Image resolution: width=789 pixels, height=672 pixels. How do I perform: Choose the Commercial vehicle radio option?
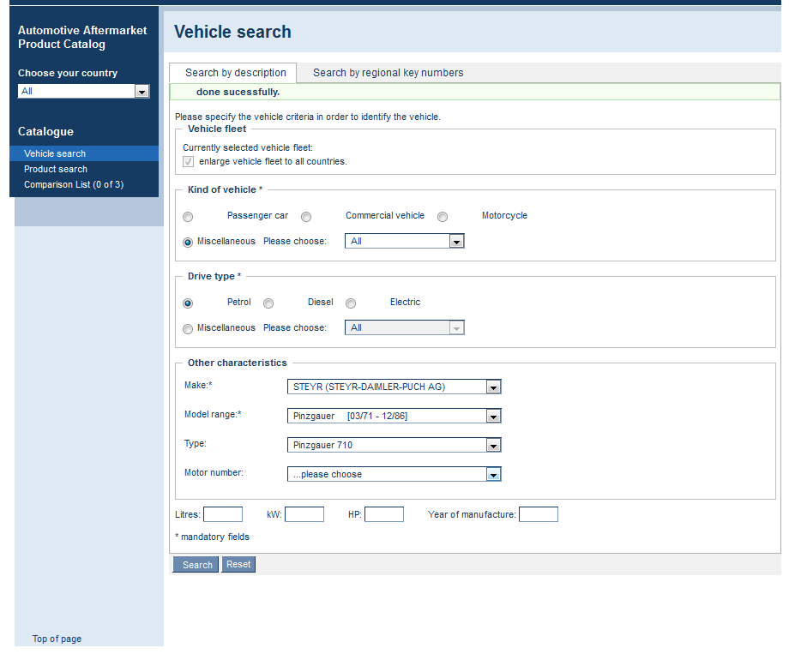(306, 217)
